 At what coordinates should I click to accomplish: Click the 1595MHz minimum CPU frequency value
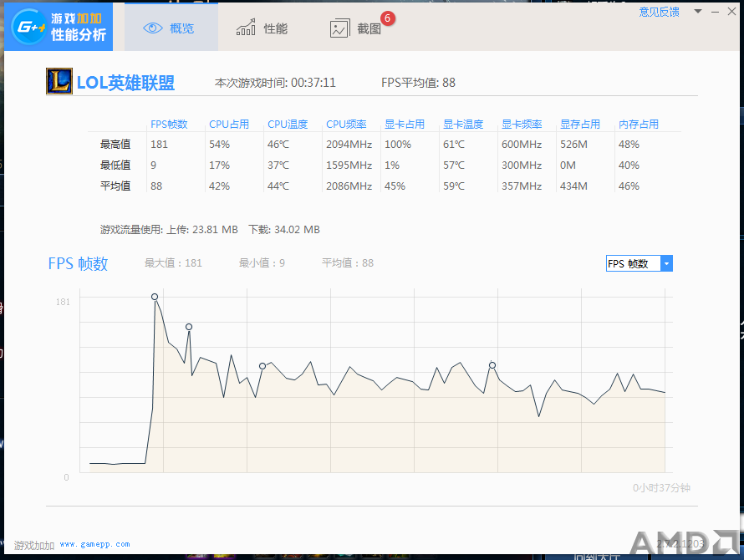pyautogui.click(x=349, y=165)
